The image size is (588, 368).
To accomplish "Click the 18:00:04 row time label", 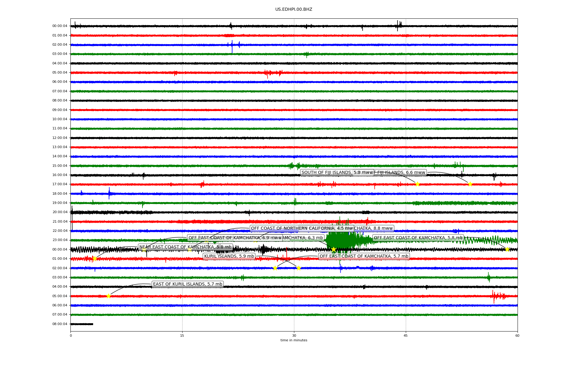I will coord(60,194).
